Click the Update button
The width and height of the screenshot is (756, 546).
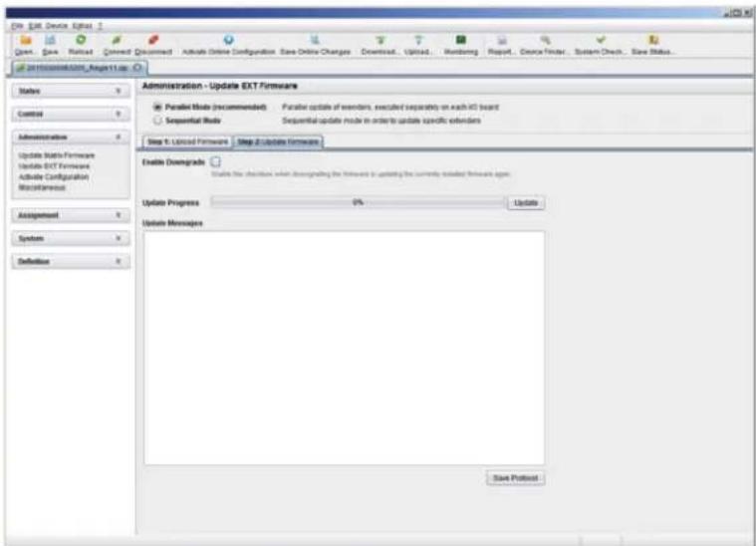(x=526, y=203)
